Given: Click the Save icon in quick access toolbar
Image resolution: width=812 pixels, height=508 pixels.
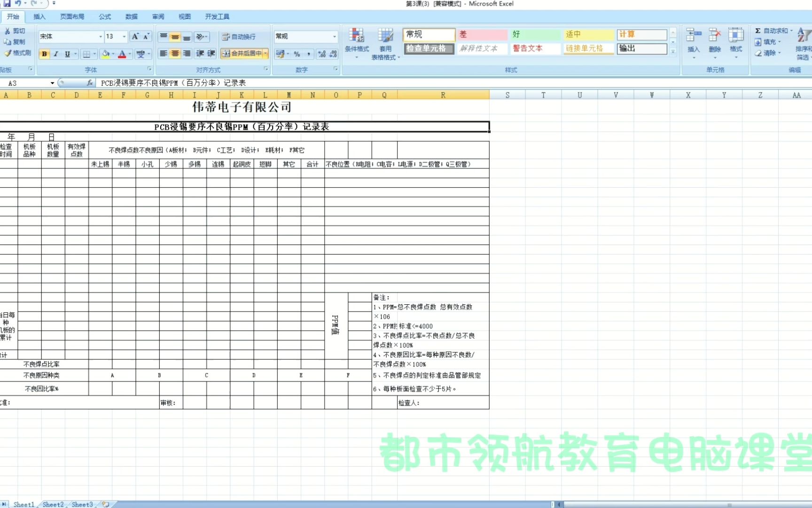Looking at the screenshot, I should click(7, 3).
